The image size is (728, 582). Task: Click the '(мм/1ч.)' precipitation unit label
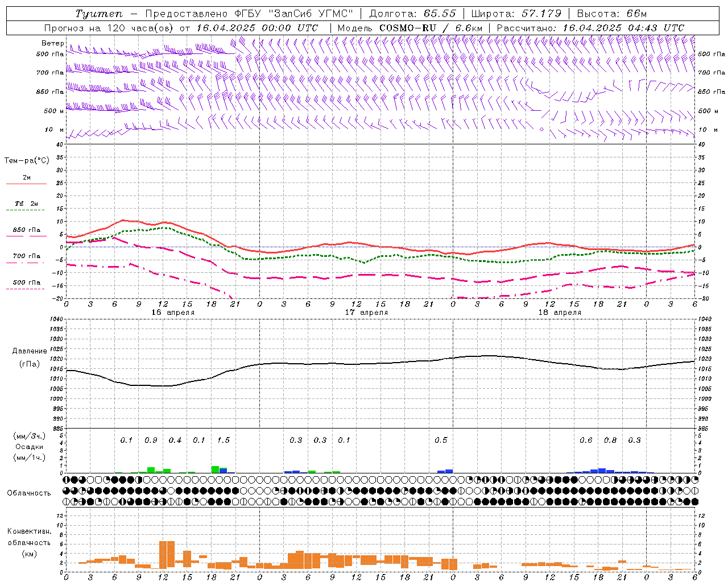click(x=29, y=458)
